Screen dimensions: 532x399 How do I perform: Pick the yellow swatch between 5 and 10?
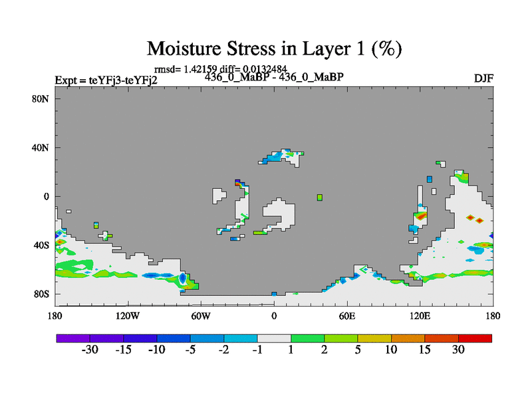click(x=374, y=338)
